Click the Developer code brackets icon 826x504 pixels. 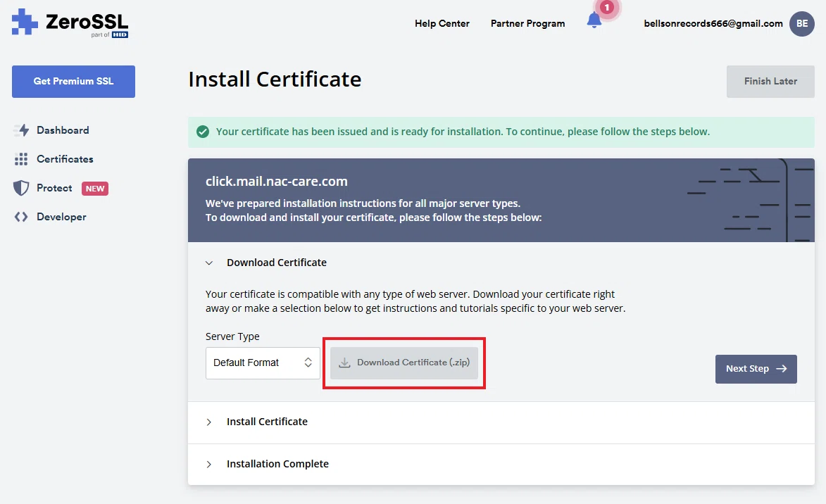pos(21,217)
